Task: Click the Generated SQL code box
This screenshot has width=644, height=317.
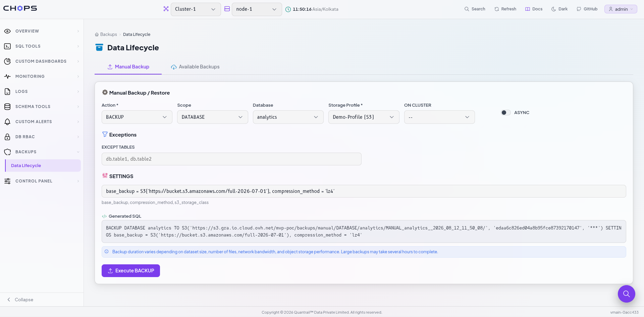Action: [364, 231]
